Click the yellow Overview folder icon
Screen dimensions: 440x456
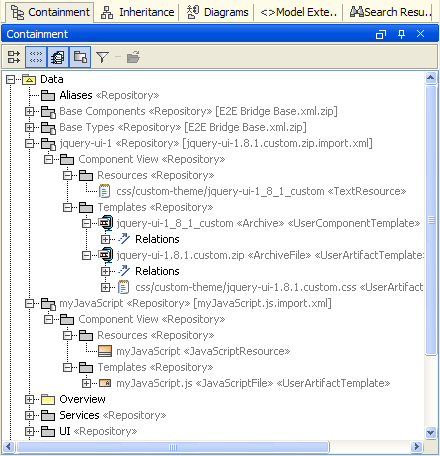[x=48, y=399]
